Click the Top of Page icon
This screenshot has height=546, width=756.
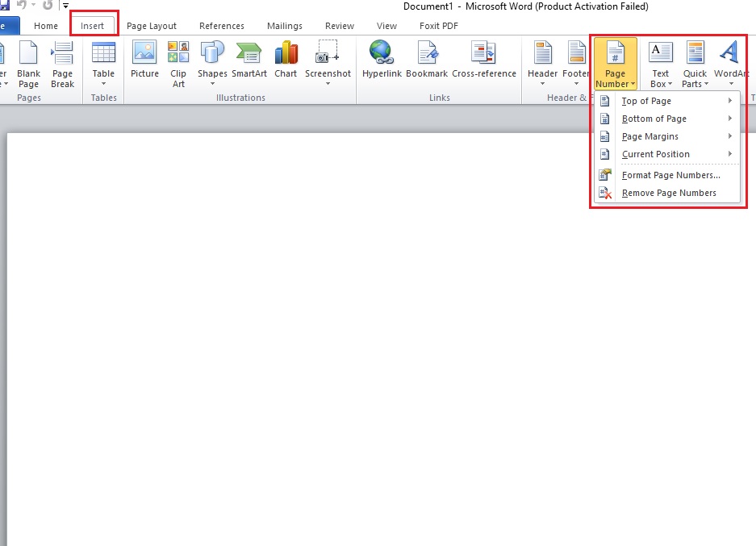[x=604, y=101]
